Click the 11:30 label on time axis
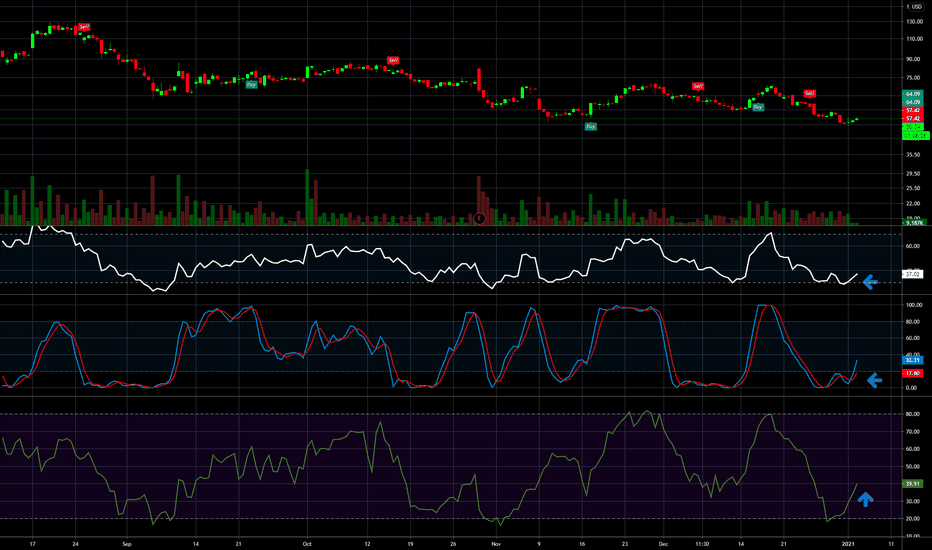This screenshot has width=932, height=550. [702, 543]
